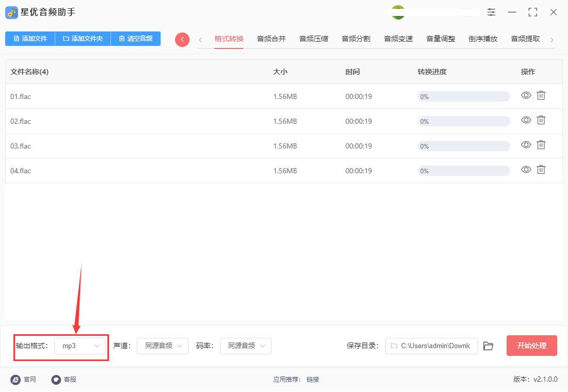Click the 开始处理 start button

pyautogui.click(x=531, y=346)
